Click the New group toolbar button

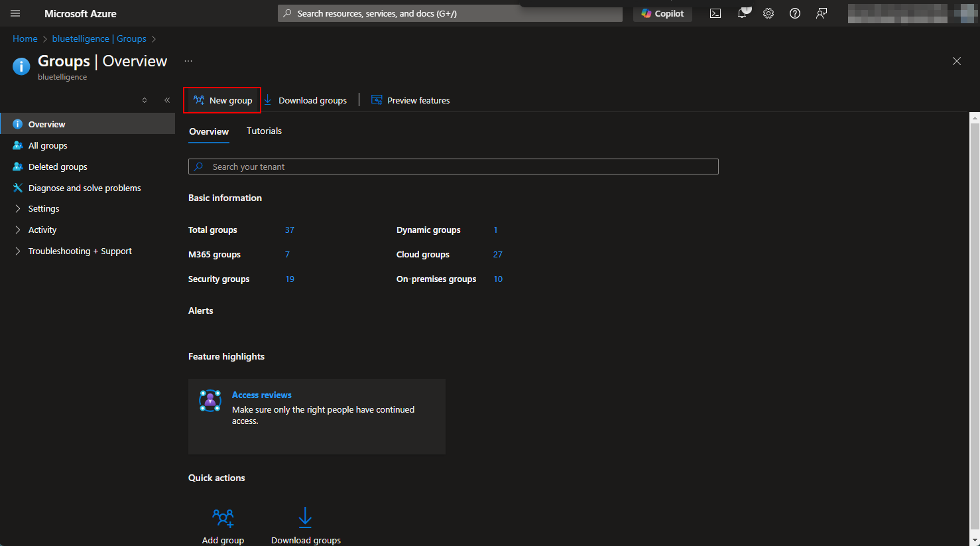(223, 100)
